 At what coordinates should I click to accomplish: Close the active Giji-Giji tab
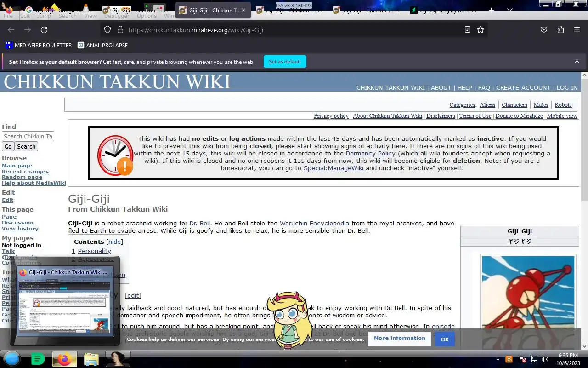[x=243, y=10]
